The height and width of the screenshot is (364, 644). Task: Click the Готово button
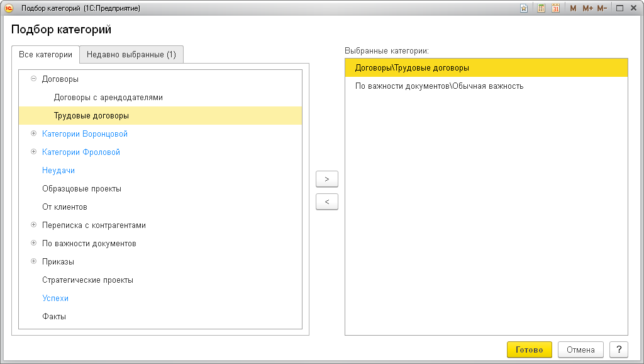pos(530,350)
